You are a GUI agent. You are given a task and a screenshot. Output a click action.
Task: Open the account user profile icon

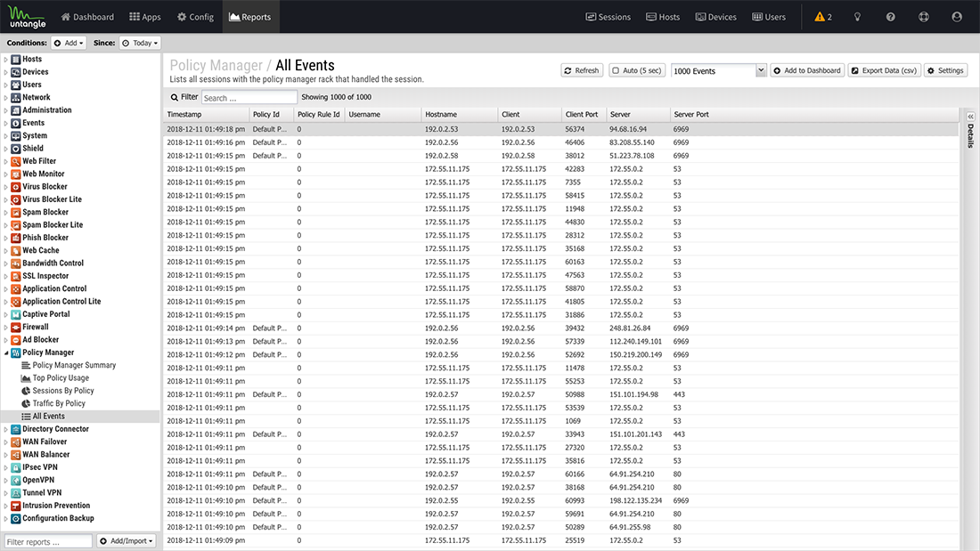[957, 17]
